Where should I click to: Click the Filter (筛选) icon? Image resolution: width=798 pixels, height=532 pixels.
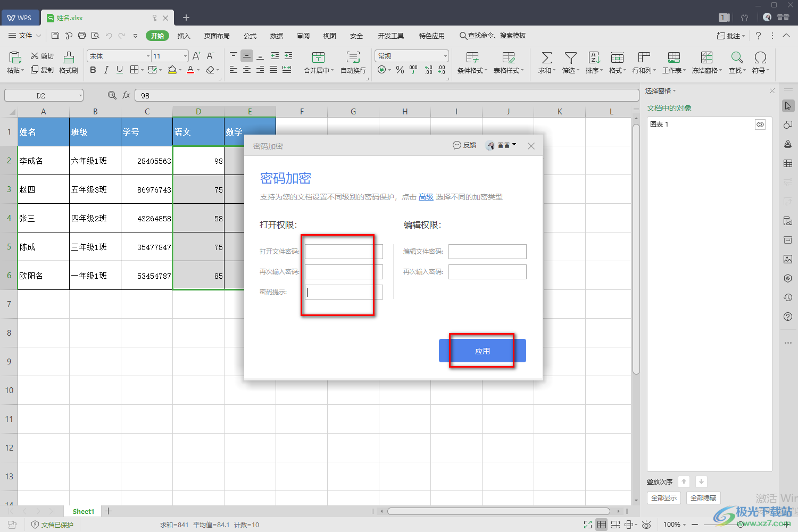[570, 57]
